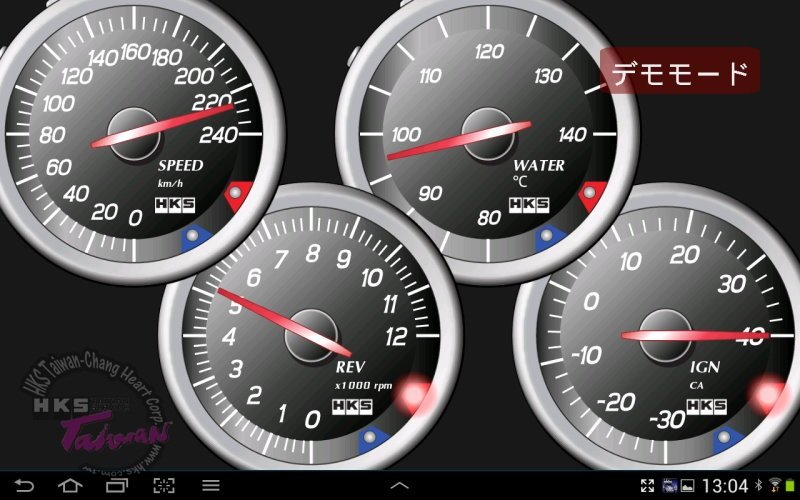Tap the 140 mark on WATER gauge
The image size is (800, 500).
pos(572,135)
